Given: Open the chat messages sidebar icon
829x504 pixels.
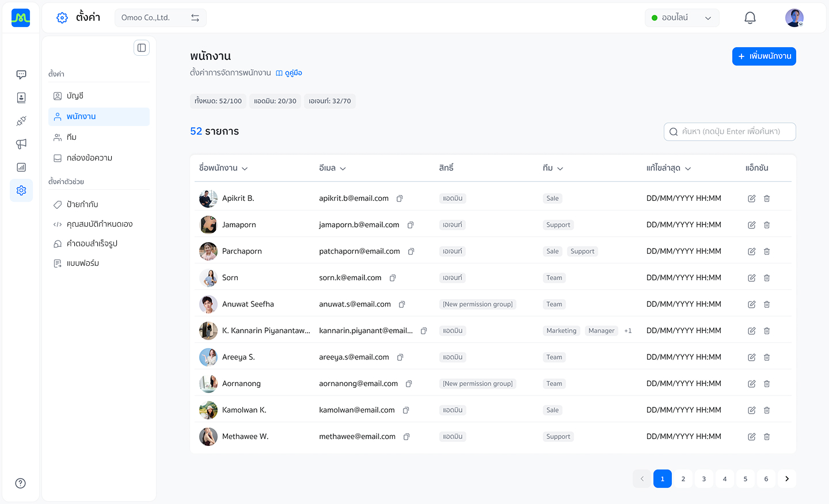Looking at the screenshot, I should click(21, 75).
